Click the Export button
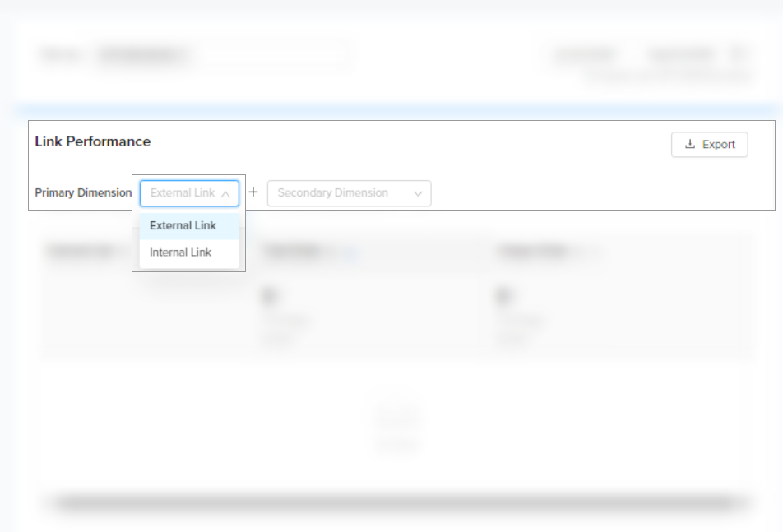 (x=709, y=145)
